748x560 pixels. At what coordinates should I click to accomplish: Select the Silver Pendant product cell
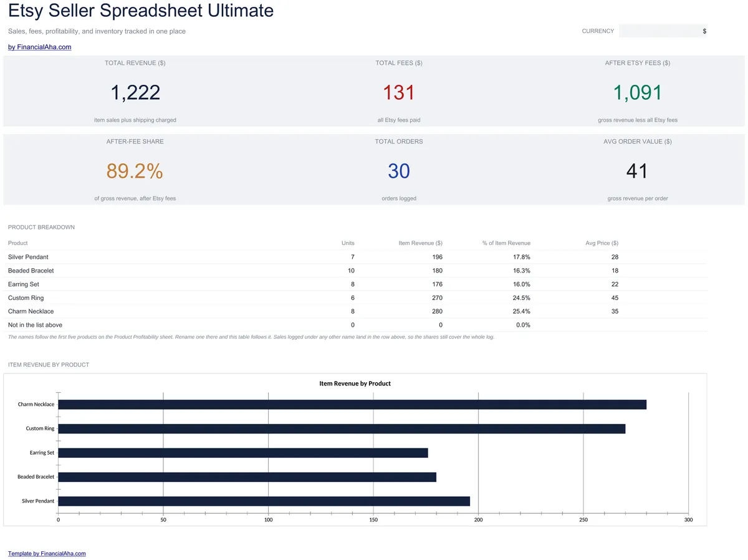(x=28, y=257)
